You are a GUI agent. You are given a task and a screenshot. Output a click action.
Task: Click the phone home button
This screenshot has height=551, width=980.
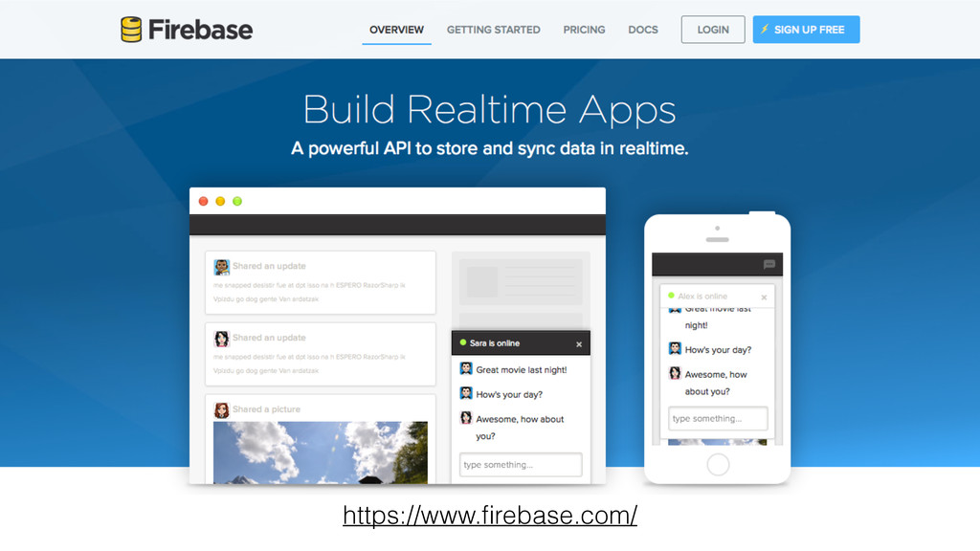point(718,464)
